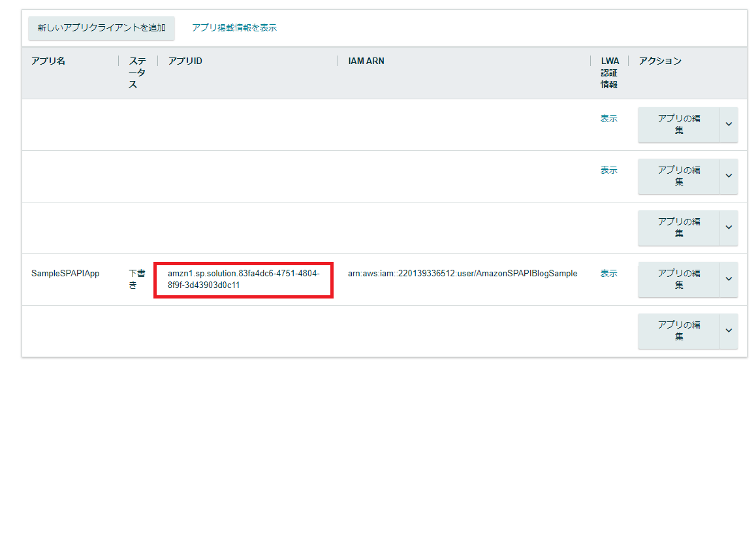Click the arn:aws:iam AmazonSPAPIBlogSample ARN text
756x533 pixels.
462,274
